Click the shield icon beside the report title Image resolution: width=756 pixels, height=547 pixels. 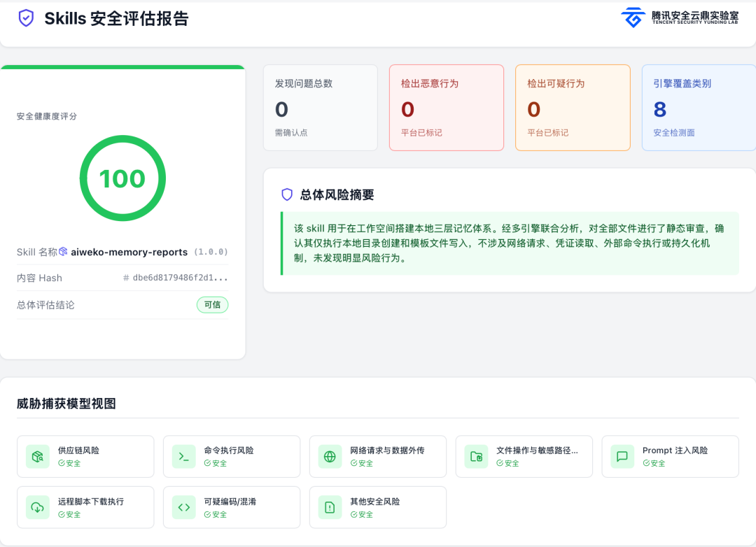tap(26, 18)
